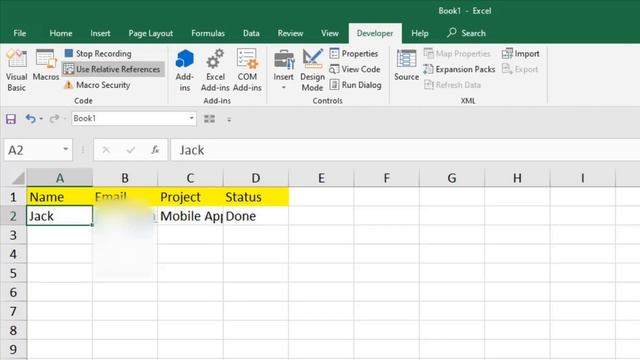This screenshot has width=640, height=360.
Task: Open the Page Layout tab
Action: [x=151, y=33]
